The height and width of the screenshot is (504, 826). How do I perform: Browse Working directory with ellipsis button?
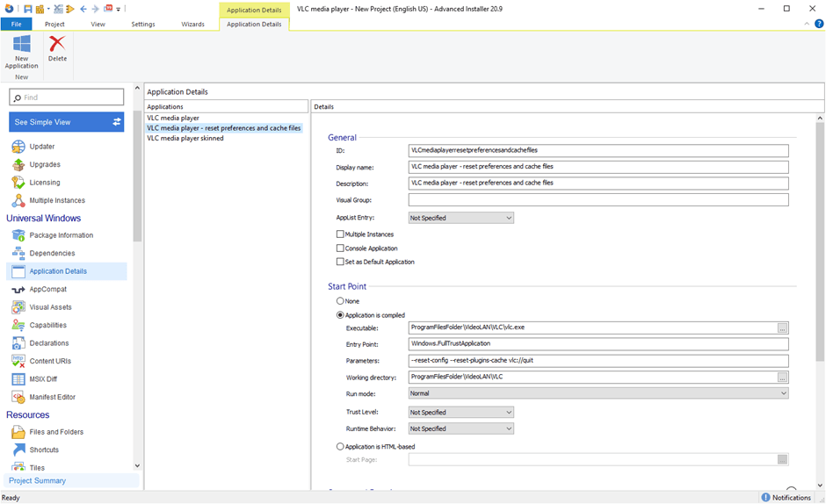click(782, 377)
